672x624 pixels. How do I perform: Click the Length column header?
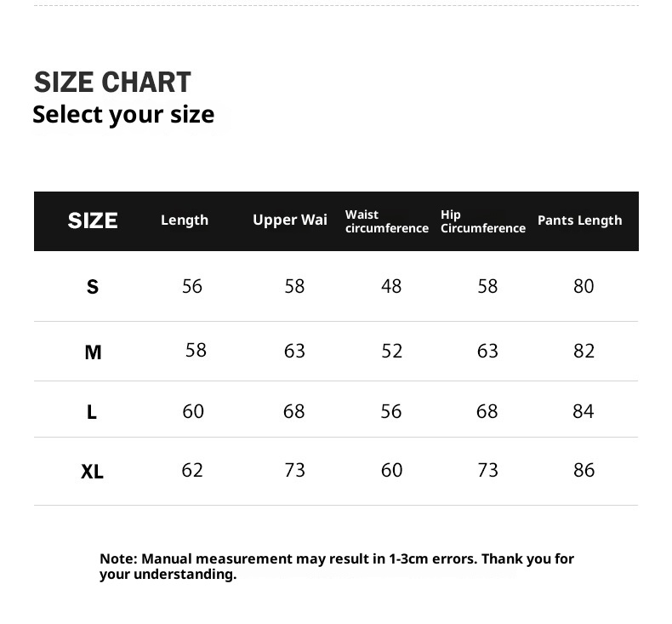coord(185,220)
